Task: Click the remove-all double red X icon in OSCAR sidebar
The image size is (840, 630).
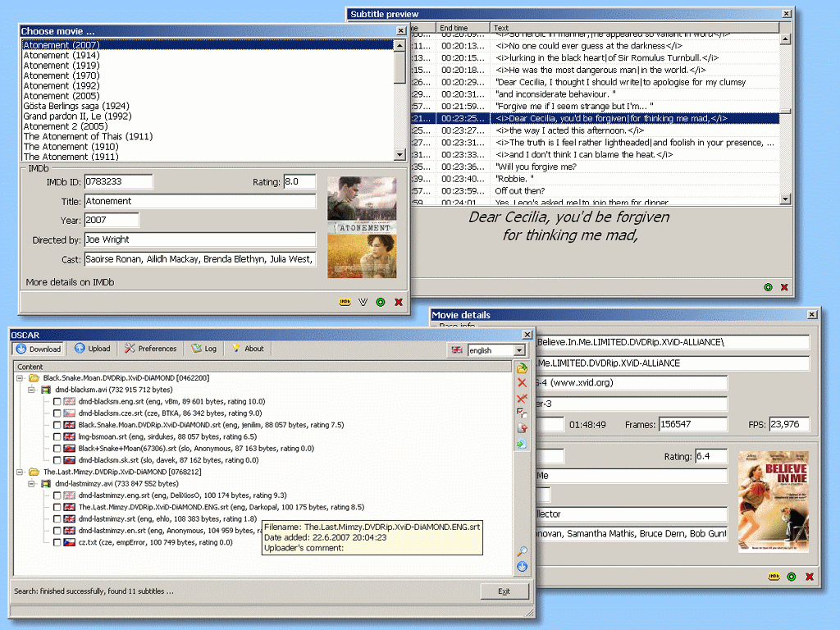Action: click(x=522, y=398)
